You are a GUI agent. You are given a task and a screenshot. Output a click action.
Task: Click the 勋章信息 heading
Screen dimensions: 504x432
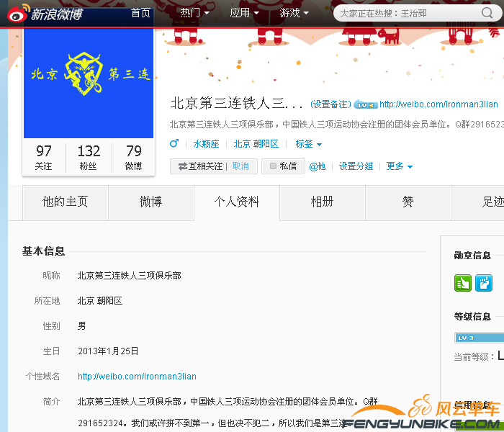click(x=472, y=255)
